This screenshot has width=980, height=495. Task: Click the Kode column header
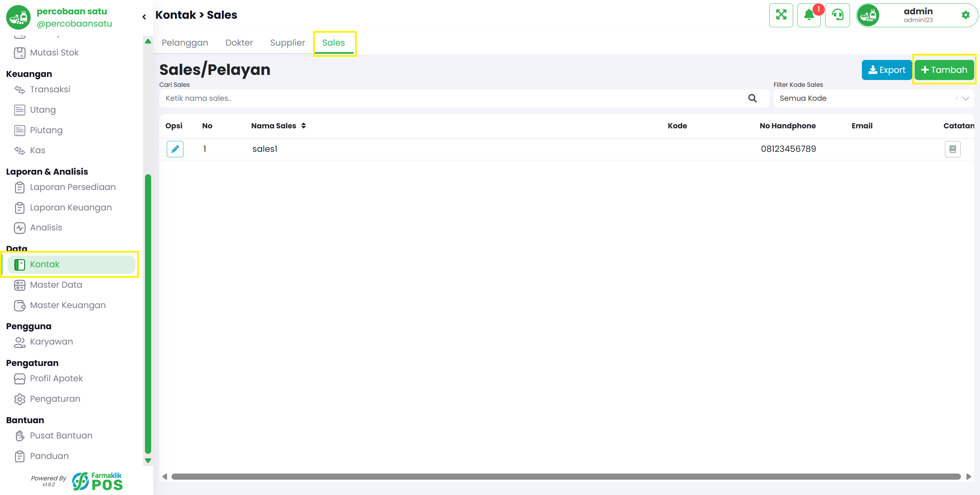tap(677, 126)
